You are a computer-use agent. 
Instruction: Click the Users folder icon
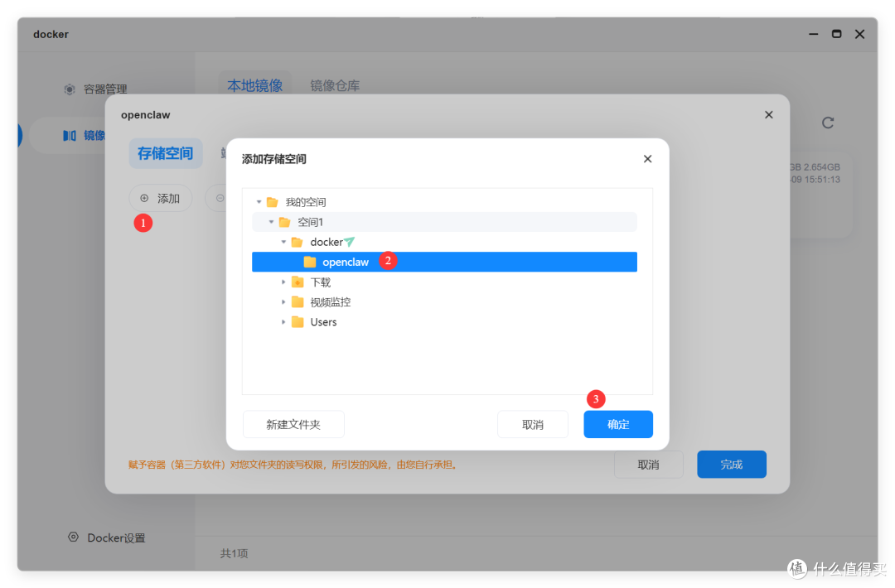[298, 321]
